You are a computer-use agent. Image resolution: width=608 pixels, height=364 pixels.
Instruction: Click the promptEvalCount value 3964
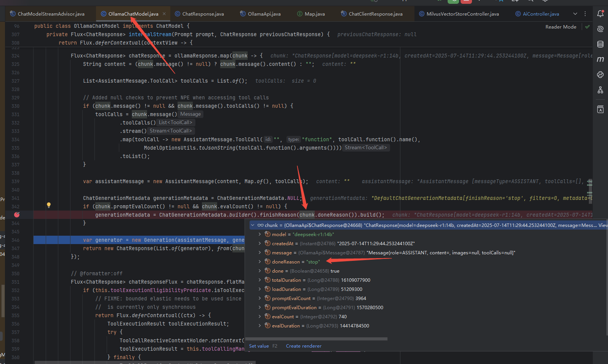(x=361, y=299)
